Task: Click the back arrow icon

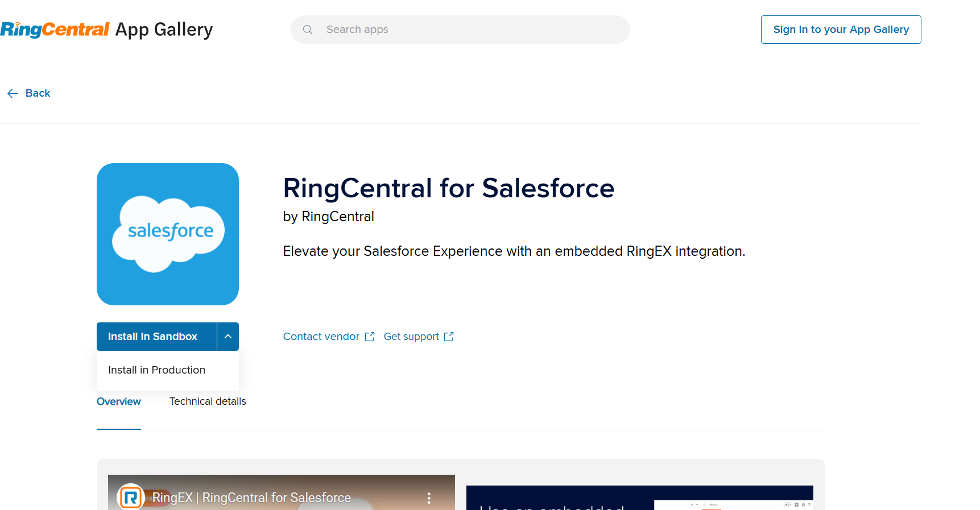Action: (13, 93)
